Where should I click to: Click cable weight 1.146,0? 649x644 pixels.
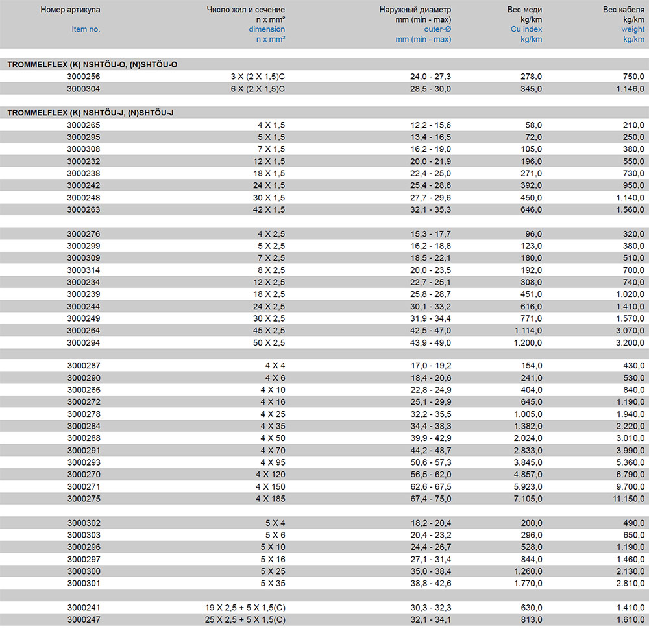coord(630,89)
